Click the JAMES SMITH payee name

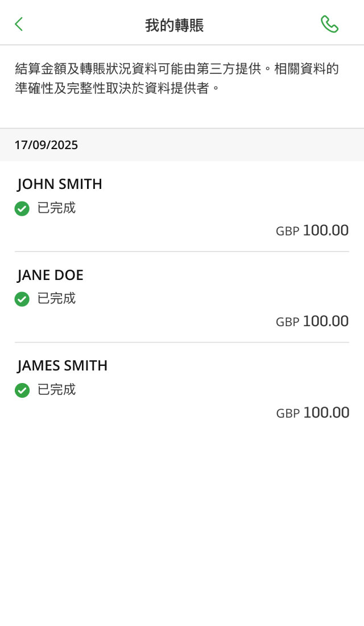tap(63, 366)
